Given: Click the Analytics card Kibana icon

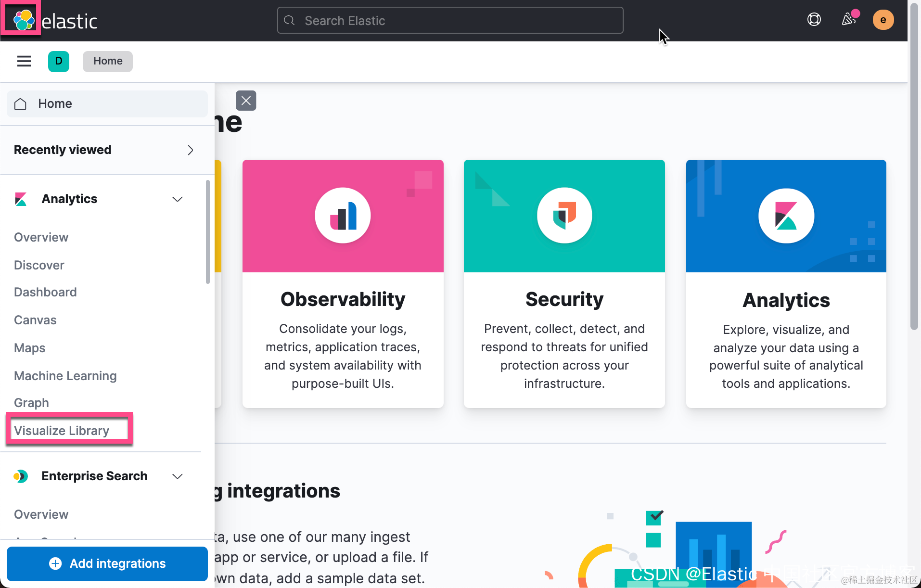Looking at the screenshot, I should (x=786, y=216).
